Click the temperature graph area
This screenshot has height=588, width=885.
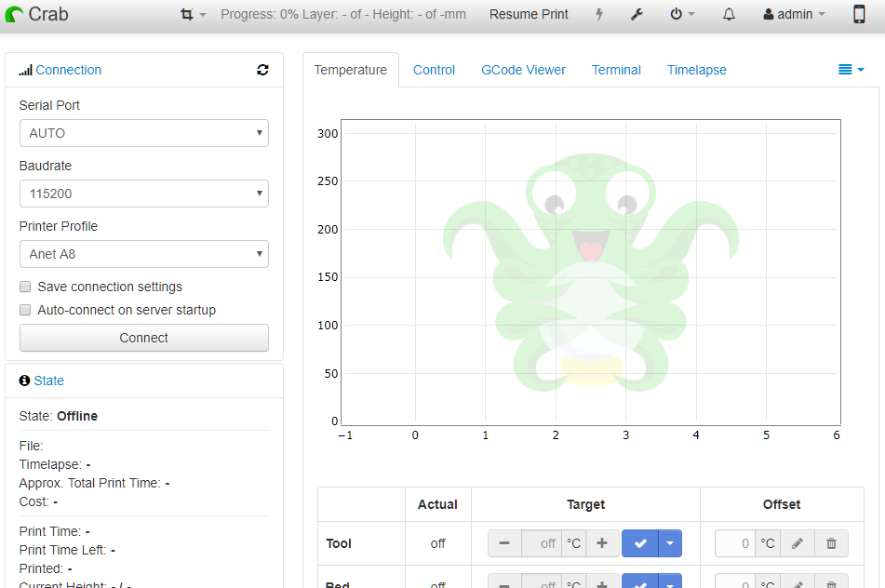tap(591, 273)
